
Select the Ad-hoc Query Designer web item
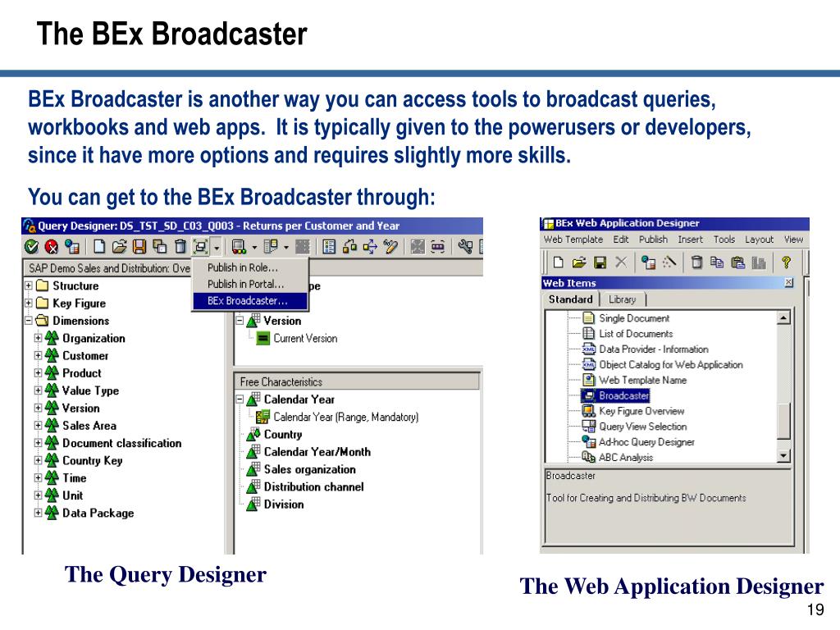pyautogui.click(x=638, y=442)
